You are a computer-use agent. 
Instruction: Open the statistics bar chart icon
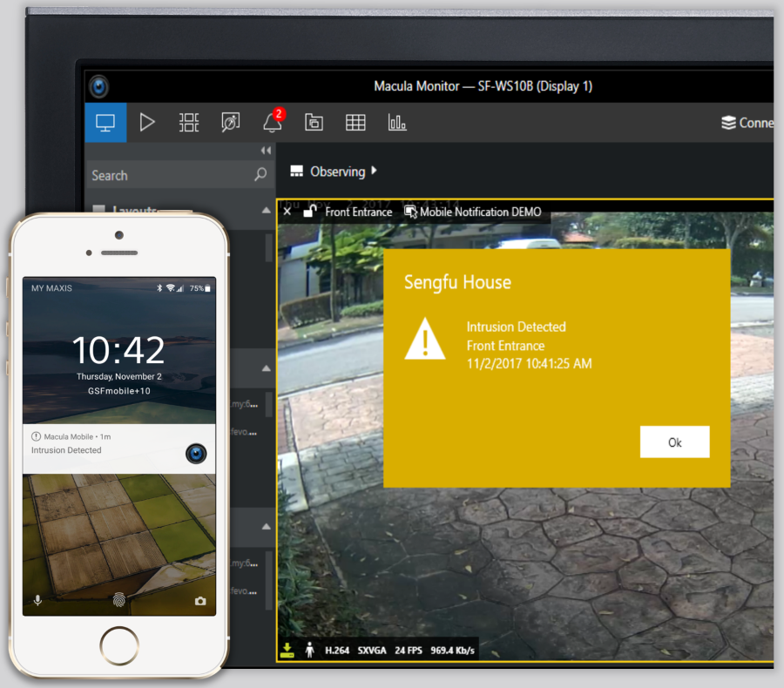pos(397,123)
